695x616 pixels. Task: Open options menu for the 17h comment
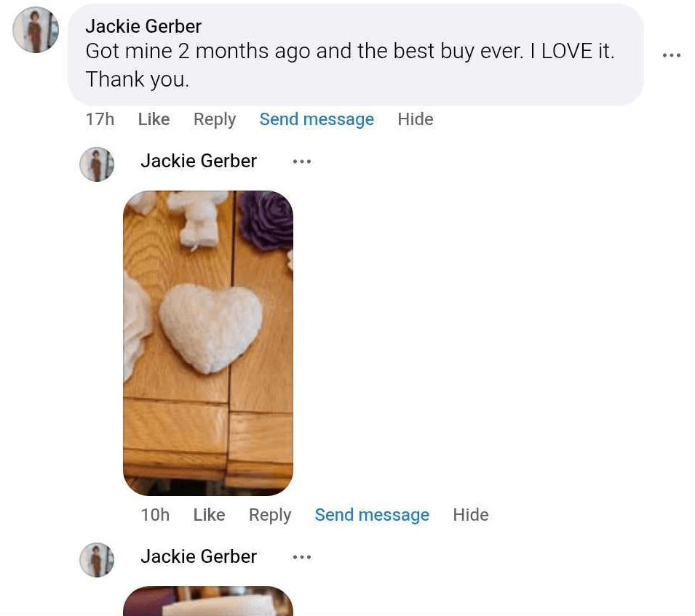[x=671, y=55]
